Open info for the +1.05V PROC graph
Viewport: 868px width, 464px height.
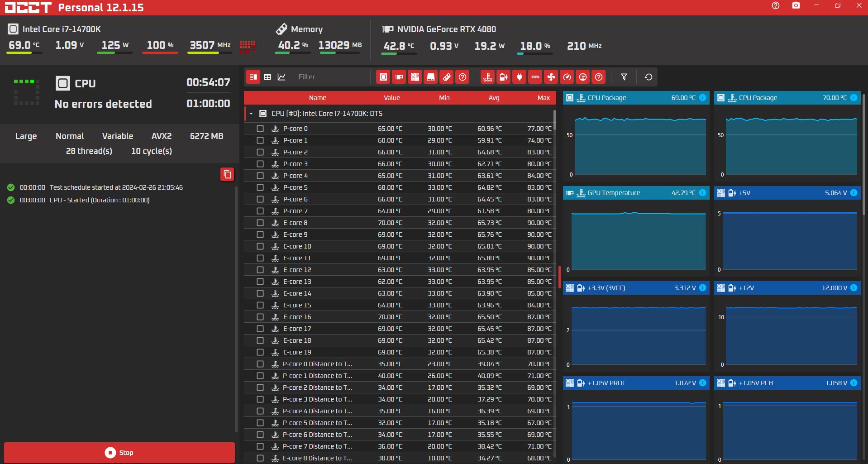(x=702, y=383)
